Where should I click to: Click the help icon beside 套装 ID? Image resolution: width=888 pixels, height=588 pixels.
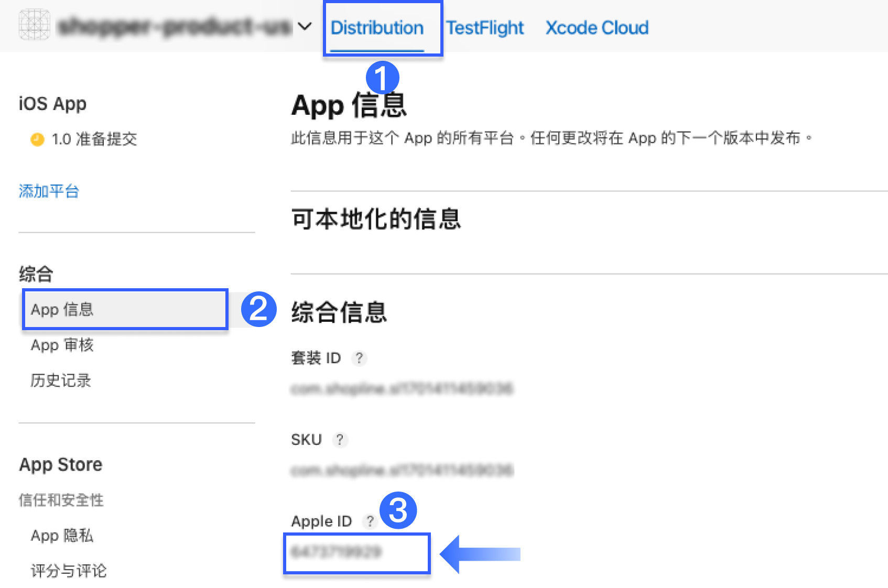pyautogui.click(x=359, y=358)
